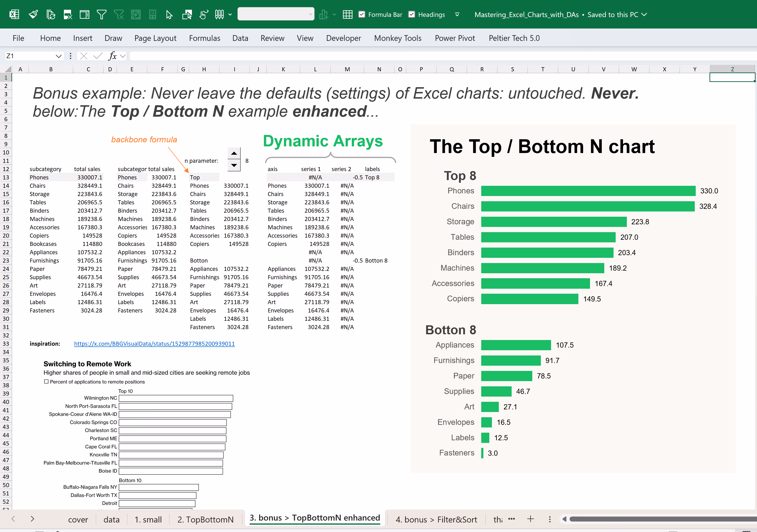Click the Select Objects arrow cursor icon
Viewport: 757px width, 532px height.
pos(169,14)
